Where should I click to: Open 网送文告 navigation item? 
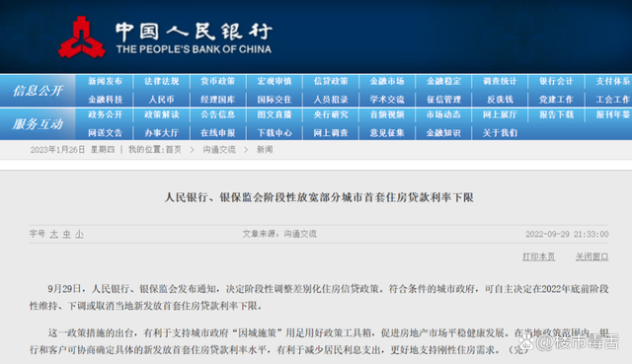105,133
